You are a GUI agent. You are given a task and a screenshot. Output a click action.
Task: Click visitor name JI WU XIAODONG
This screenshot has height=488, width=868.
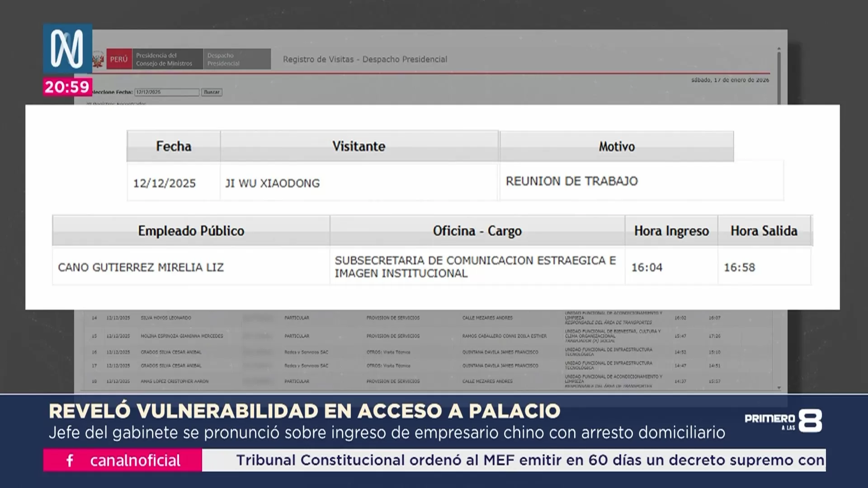pos(273,183)
